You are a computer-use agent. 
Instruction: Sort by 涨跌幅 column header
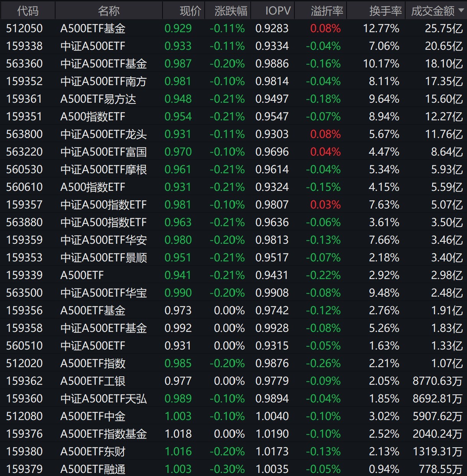[228, 11]
